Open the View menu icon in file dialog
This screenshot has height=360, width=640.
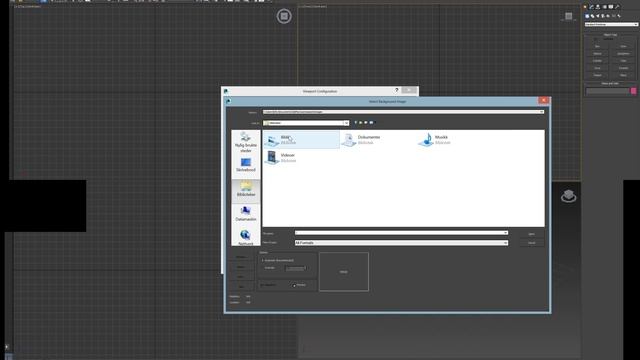coord(371,122)
